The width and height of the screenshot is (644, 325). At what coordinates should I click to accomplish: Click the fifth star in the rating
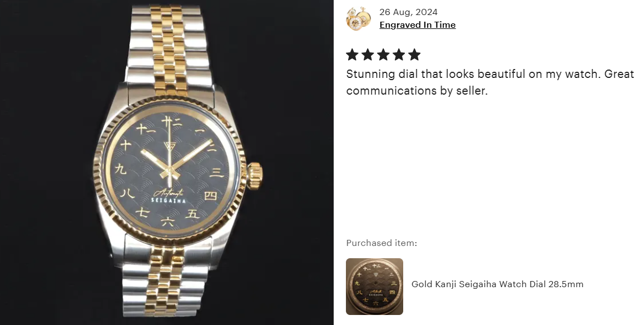[x=414, y=54]
